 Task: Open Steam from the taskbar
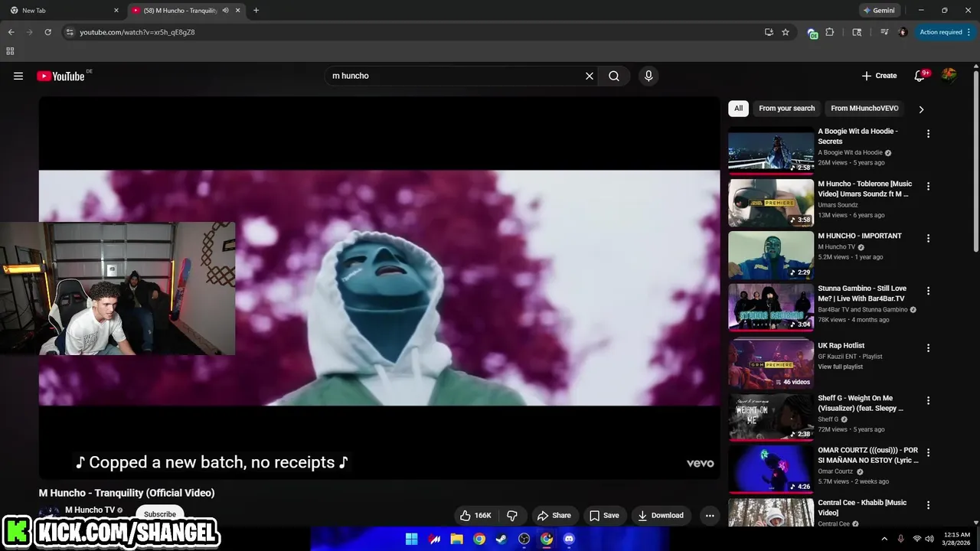click(501, 539)
